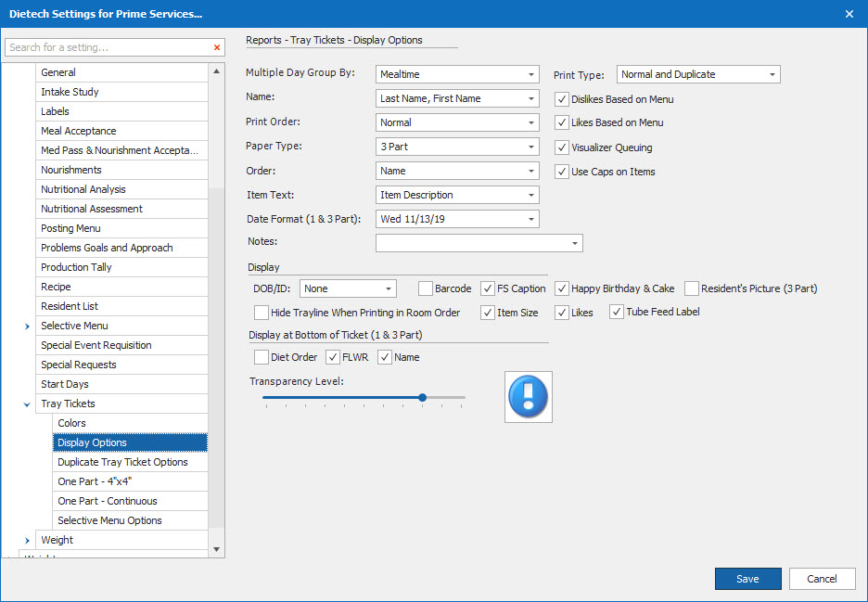Open Resident List settings
Viewport: 868px width, 602px height.
[121, 306]
